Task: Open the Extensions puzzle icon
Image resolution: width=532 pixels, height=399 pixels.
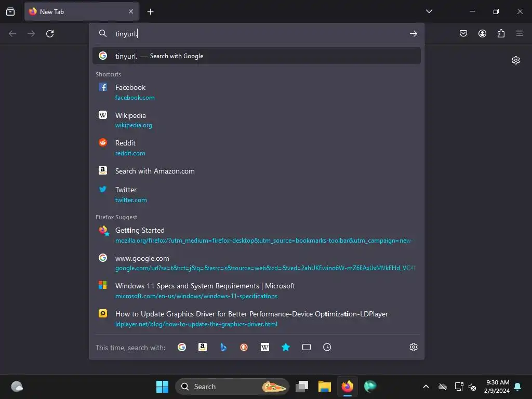Action: point(501,33)
